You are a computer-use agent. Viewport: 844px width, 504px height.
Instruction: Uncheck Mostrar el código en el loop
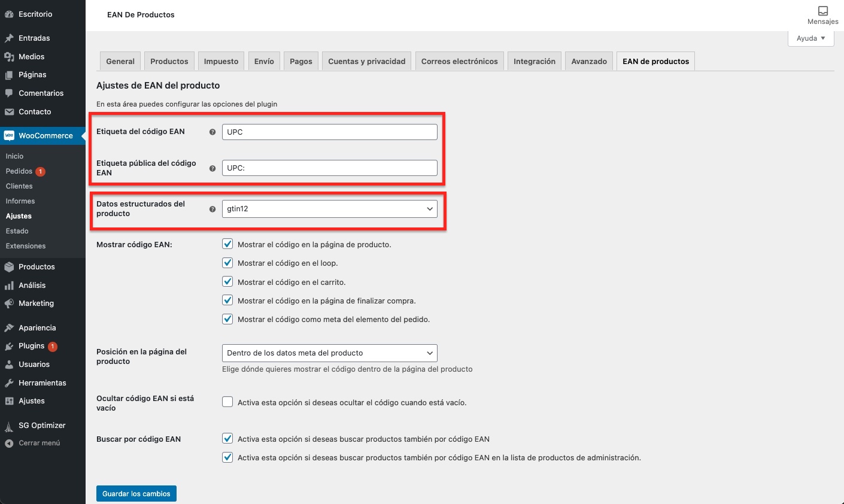pyautogui.click(x=227, y=263)
